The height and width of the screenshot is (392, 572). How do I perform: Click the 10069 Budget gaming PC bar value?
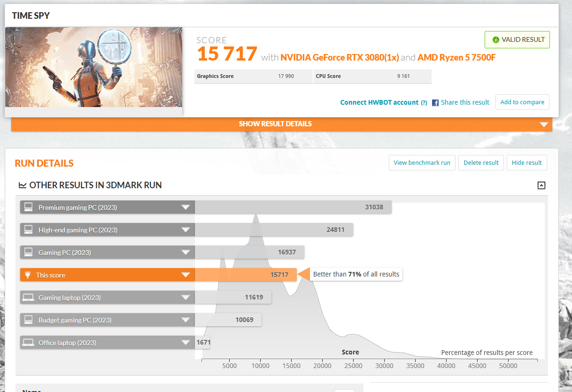(244, 320)
